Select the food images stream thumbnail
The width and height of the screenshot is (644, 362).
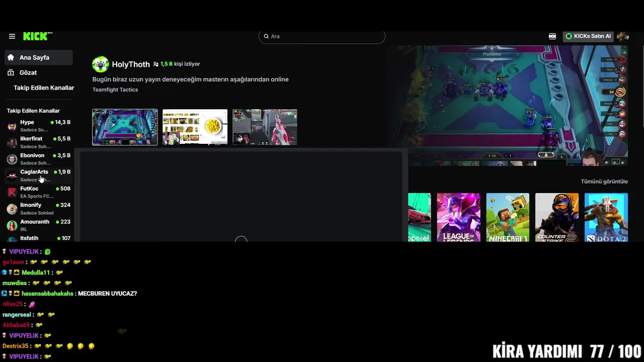tap(195, 127)
